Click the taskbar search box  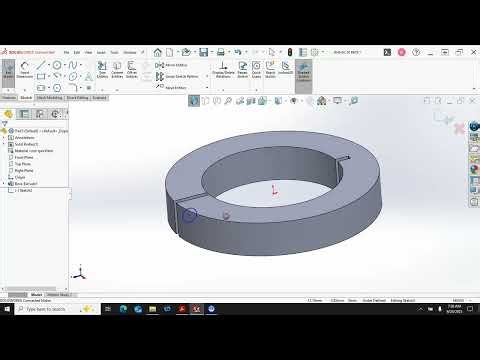click(57, 309)
